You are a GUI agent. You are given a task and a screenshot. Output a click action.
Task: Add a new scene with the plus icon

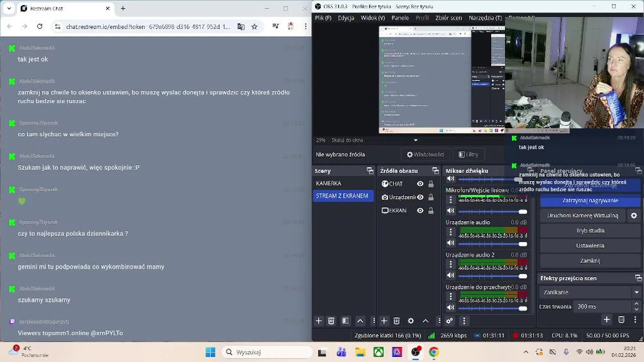click(x=318, y=321)
